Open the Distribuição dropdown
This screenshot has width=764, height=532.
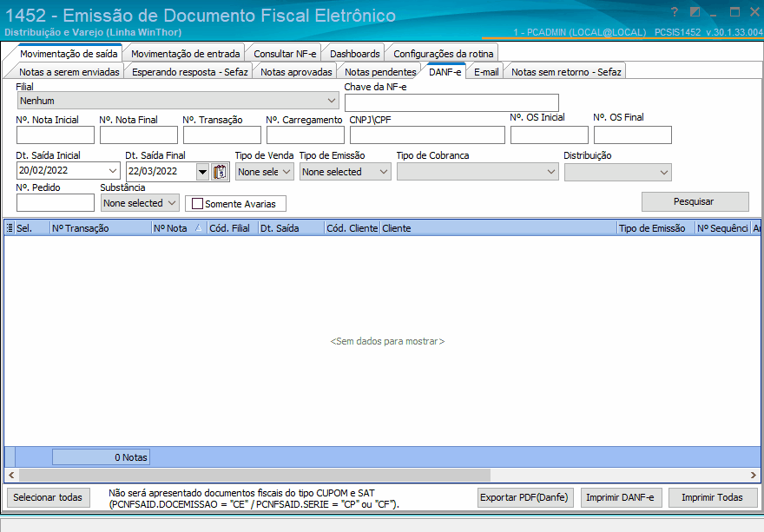click(663, 173)
